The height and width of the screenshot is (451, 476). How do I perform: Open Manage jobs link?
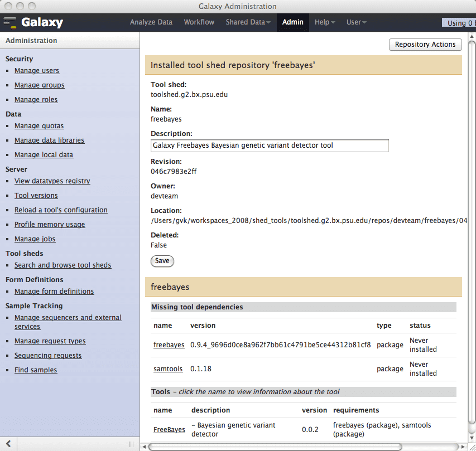tap(35, 239)
